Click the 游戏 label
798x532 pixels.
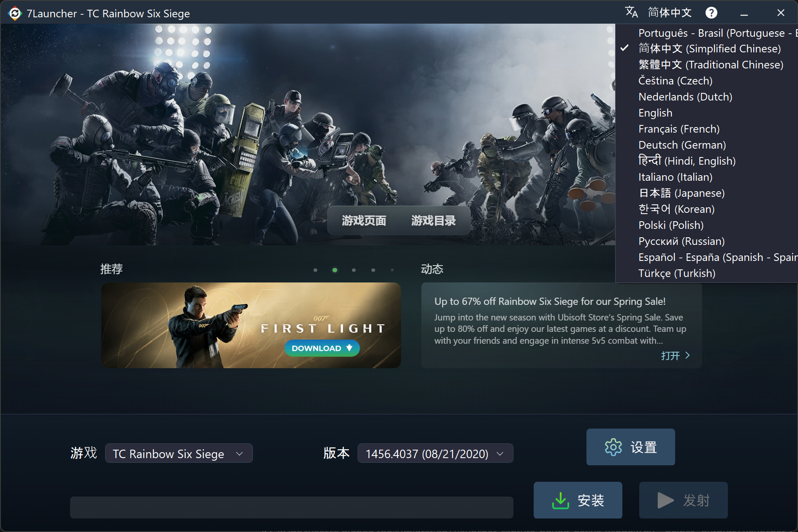(84, 453)
